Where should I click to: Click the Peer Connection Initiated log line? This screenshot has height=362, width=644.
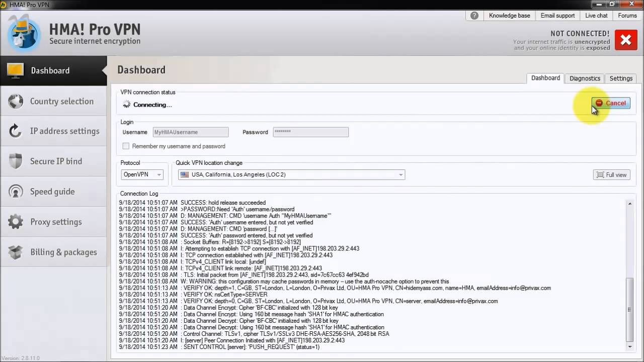pos(232,340)
